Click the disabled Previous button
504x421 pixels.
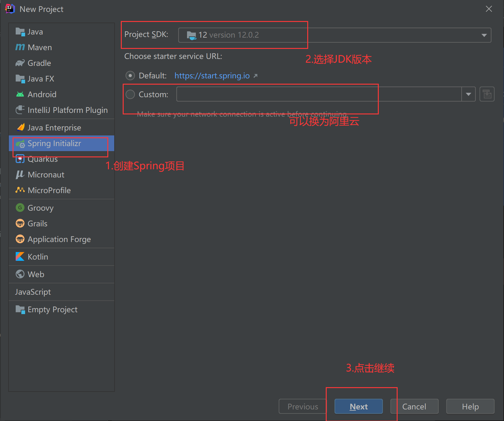(303, 406)
